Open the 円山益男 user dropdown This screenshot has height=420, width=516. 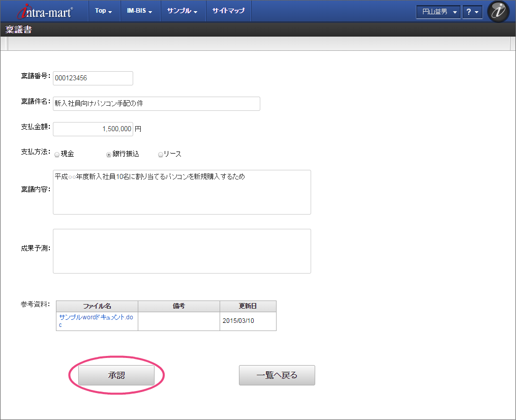point(438,12)
